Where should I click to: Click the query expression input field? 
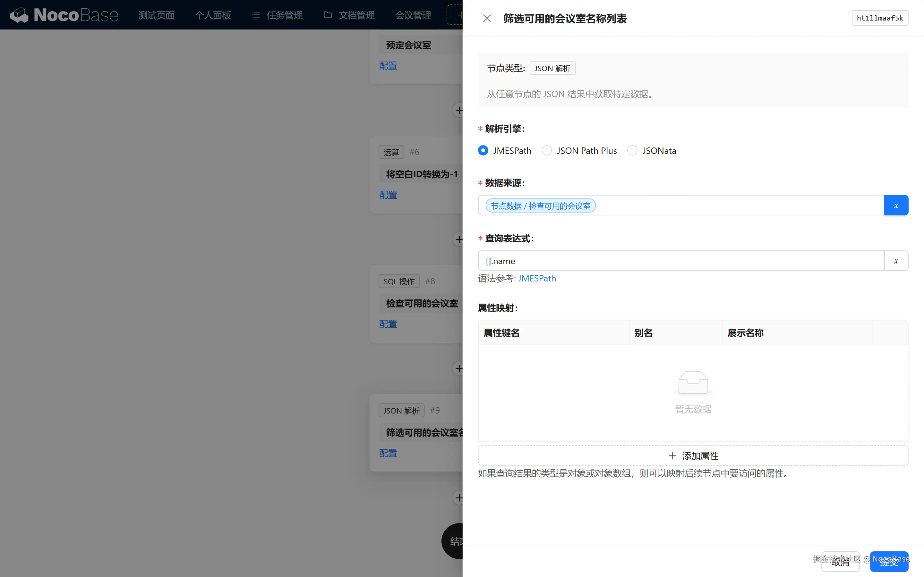680,261
